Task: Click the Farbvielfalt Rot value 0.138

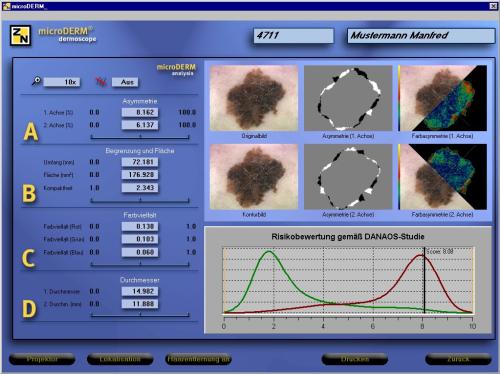Action: pyautogui.click(x=140, y=227)
